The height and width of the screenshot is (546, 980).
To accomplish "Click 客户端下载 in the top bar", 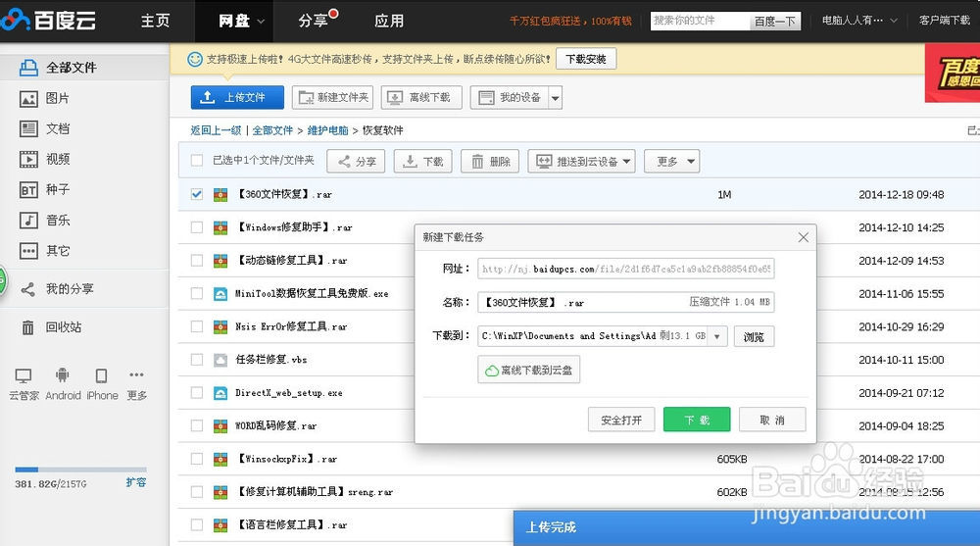I will point(945,21).
